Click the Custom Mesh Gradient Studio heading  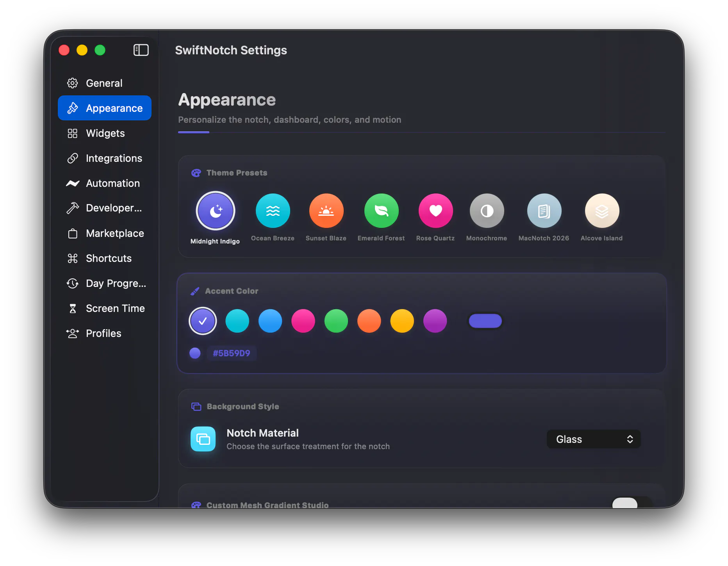tap(268, 505)
